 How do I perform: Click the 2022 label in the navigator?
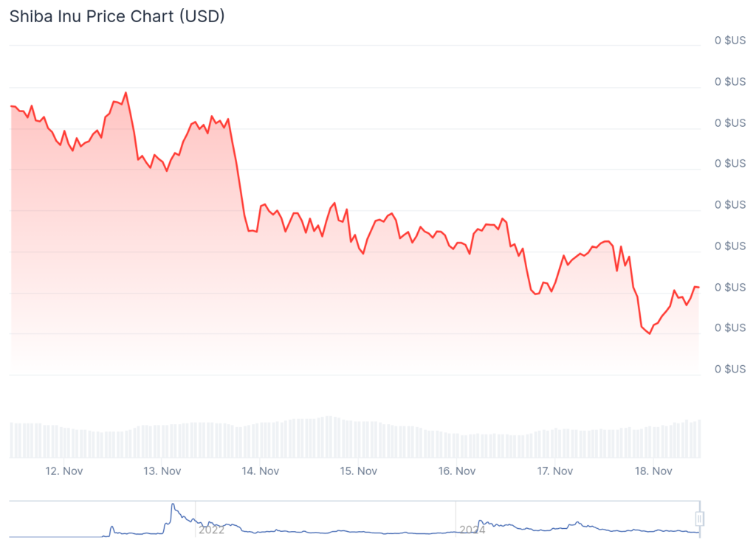(x=211, y=530)
